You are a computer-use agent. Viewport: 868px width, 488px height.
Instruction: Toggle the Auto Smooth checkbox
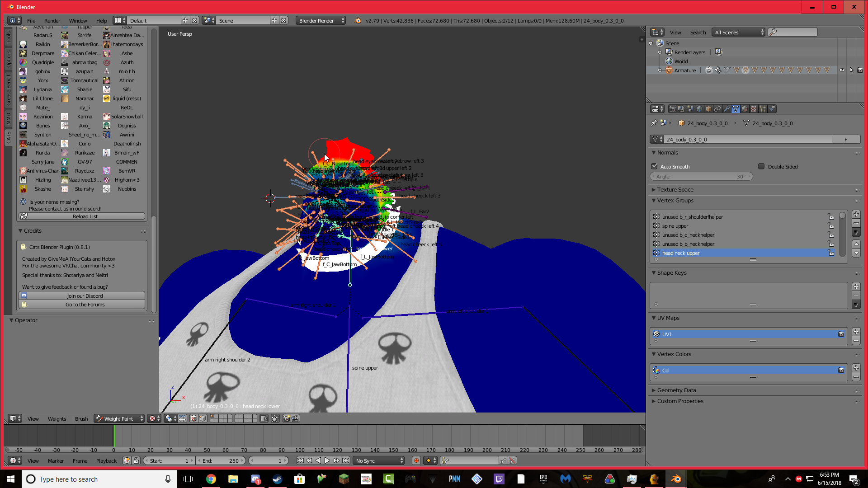[x=654, y=166]
